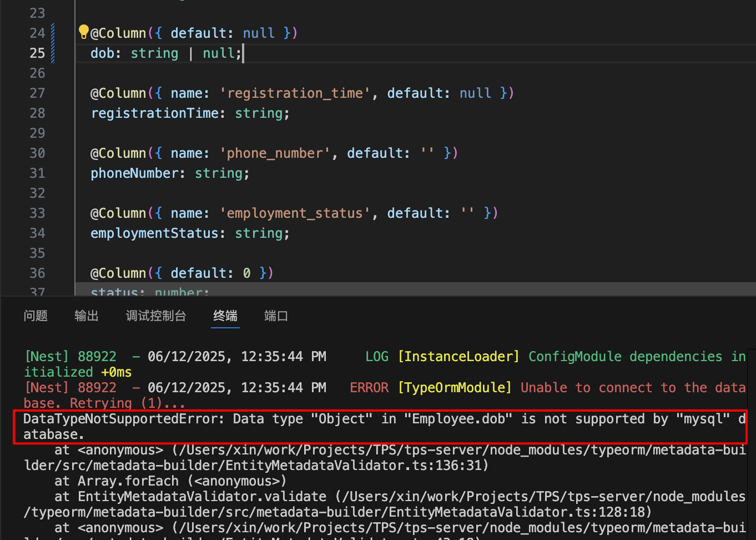The image size is (756, 540).
Task: Click the lightbulb quick-fix icon on line 24
Action: point(83,32)
